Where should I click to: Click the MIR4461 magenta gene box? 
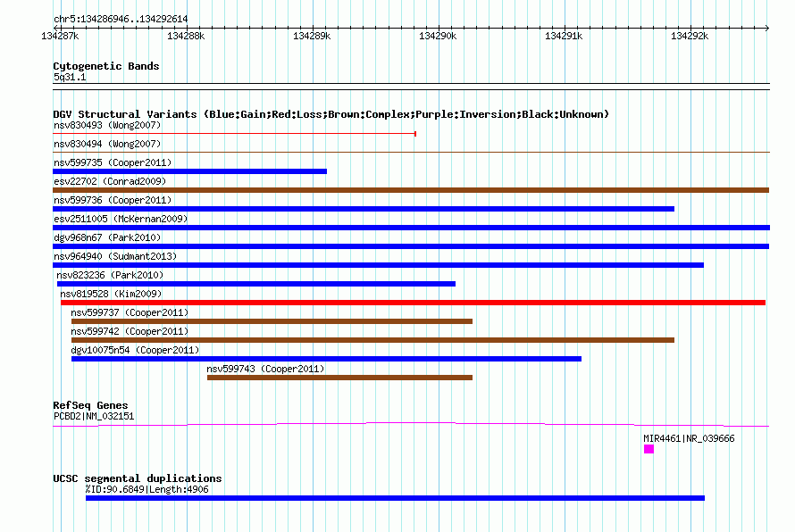[649, 449]
